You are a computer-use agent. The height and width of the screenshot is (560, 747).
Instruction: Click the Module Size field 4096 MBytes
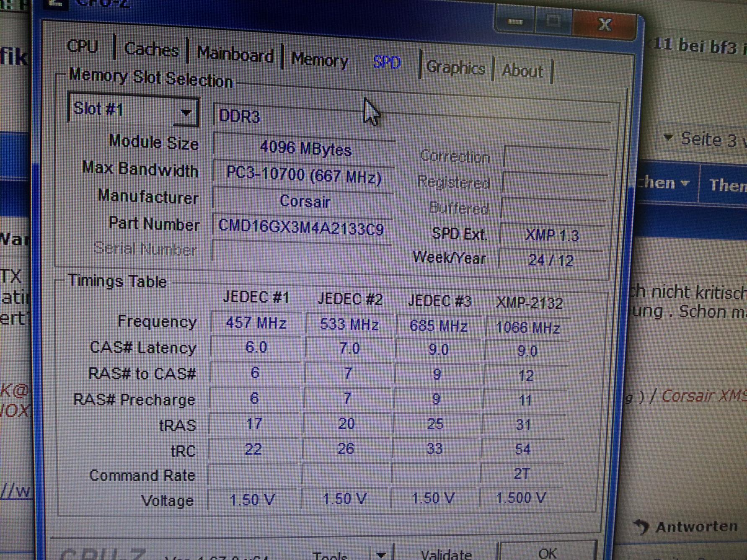pos(305,148)
